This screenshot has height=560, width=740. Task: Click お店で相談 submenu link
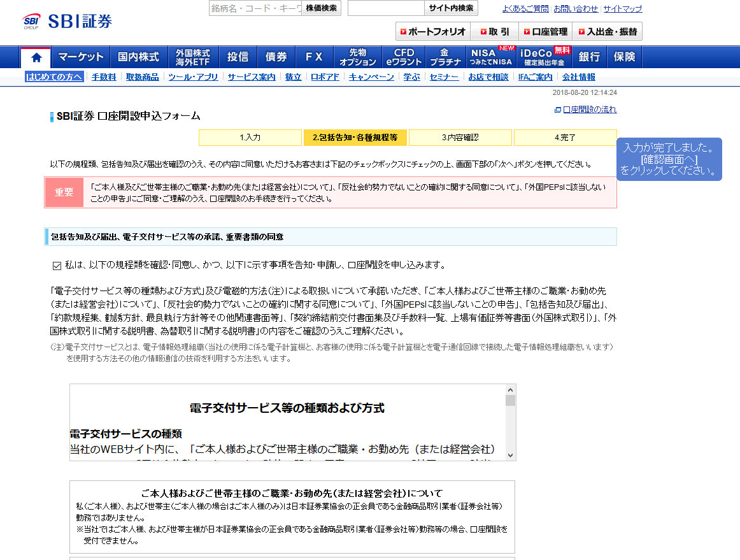point(488,77)
